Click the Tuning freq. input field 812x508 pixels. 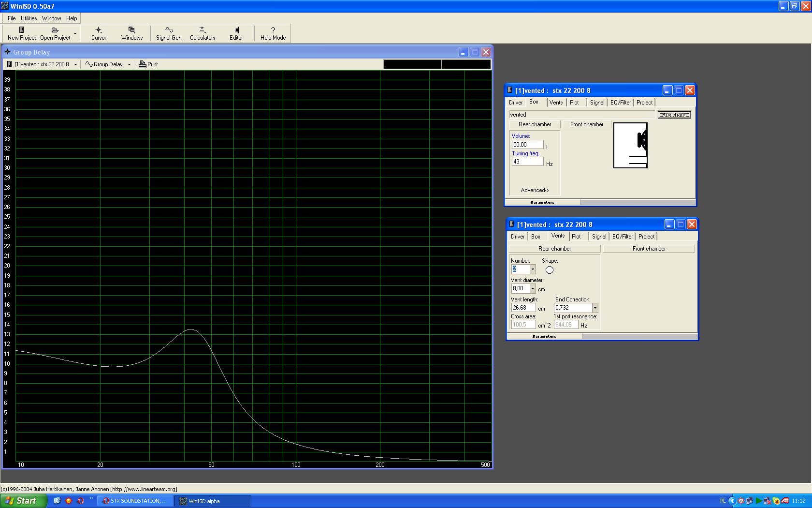click(x=527, y=162)
